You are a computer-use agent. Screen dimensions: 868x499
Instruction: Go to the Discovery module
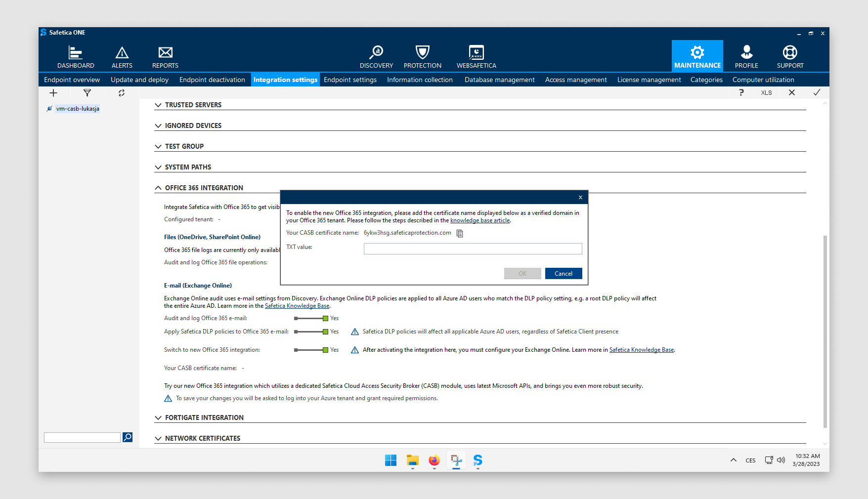pos(376,56)
